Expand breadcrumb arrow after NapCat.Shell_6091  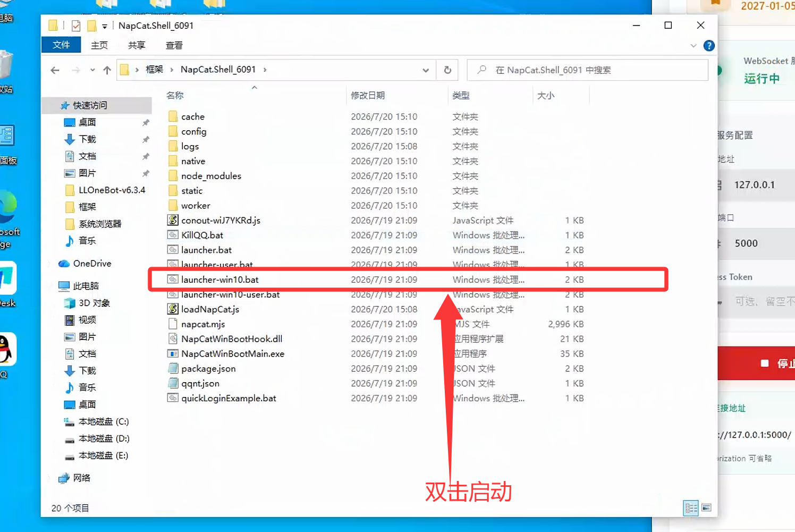[x=265, y=70]
